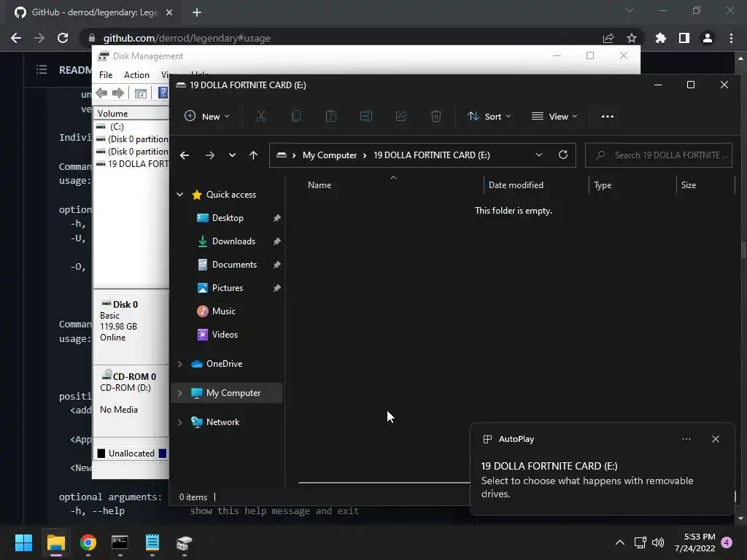The image size is (747, 560).
Task: Click the Back arrow in Disk Management toolbar
Action: [101, 93]
